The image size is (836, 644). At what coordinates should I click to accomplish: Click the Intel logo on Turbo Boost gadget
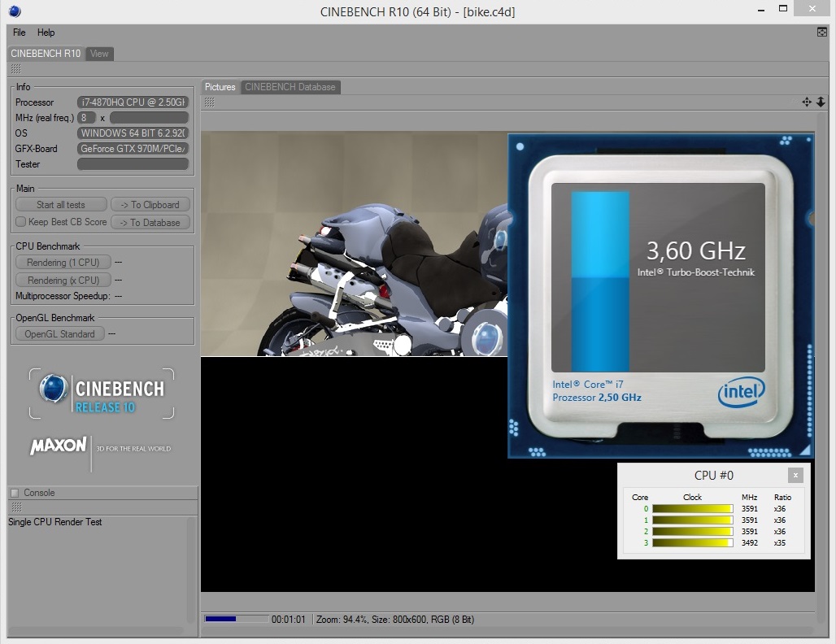[x=741, y=393]
